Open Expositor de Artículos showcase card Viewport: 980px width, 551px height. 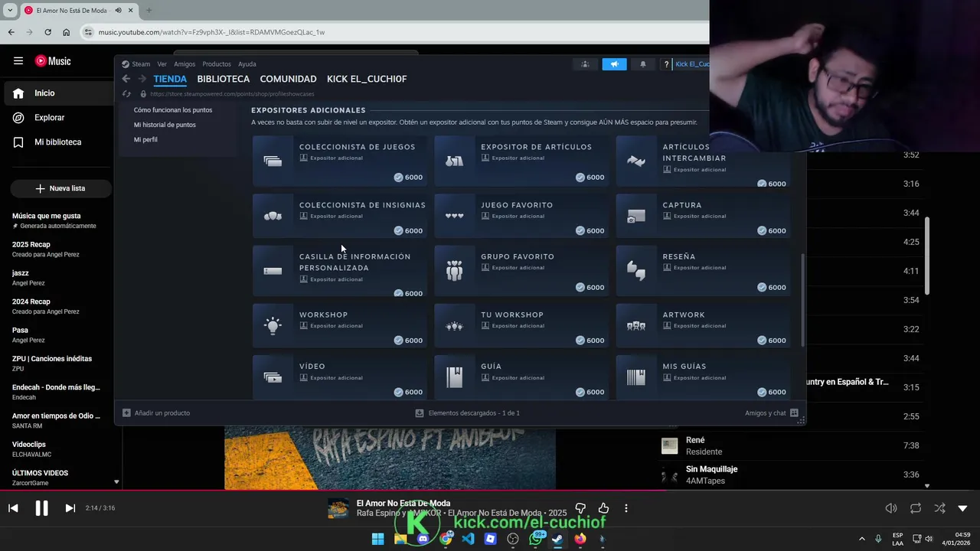tap(521, 161)
